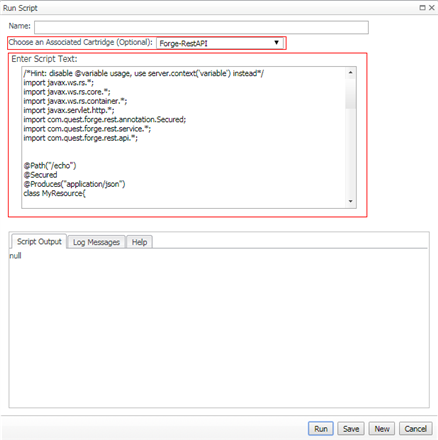Open the cartridge dropdown arrow
Screen dimensions: 438x440
276,43
